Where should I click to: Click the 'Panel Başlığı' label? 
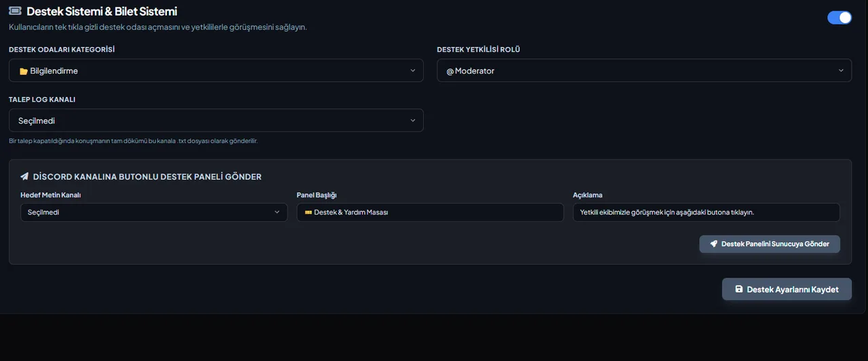[x=317, y=195]
